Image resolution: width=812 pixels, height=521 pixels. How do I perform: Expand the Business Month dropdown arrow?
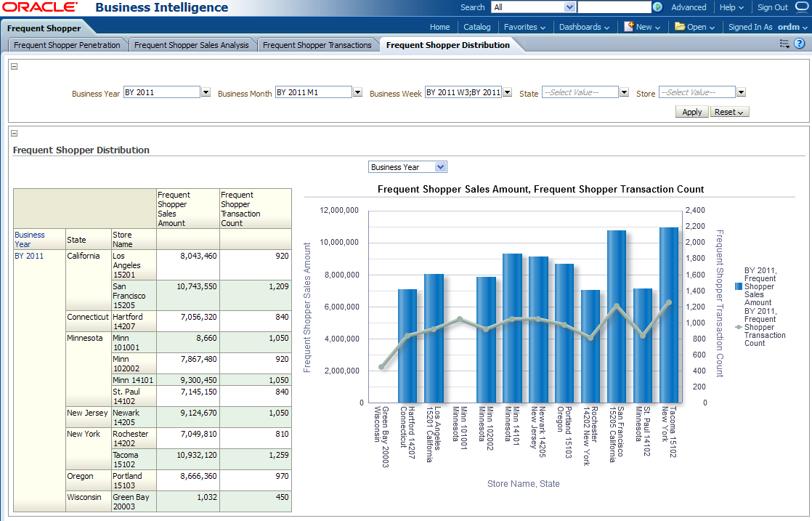(x=357, y=92)
